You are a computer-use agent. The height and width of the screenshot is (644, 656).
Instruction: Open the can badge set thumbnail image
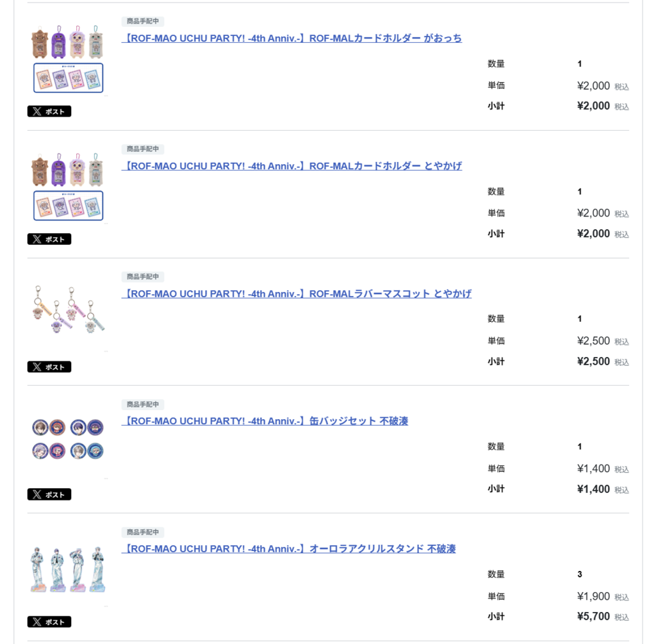point(68,439)
